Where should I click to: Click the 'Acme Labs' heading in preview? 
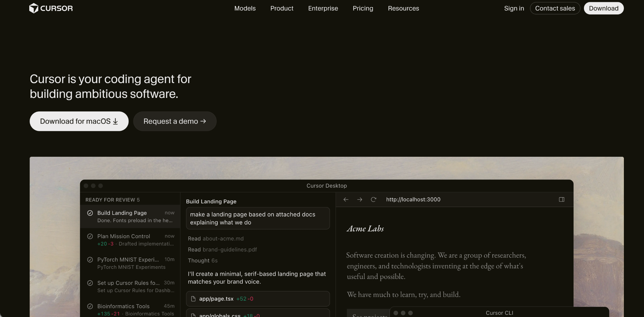tap(365, 229)
